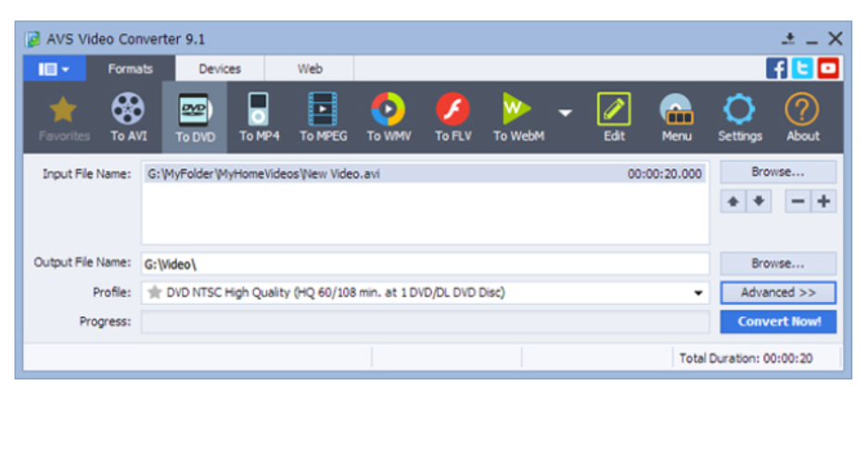Open the Twitter page icon
Image resolution: width=868 pixels, height=454 pixels.
pos(802,69)
